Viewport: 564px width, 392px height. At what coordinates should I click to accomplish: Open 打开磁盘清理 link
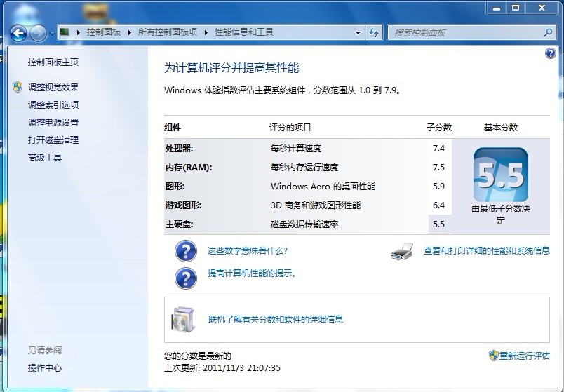53,140
